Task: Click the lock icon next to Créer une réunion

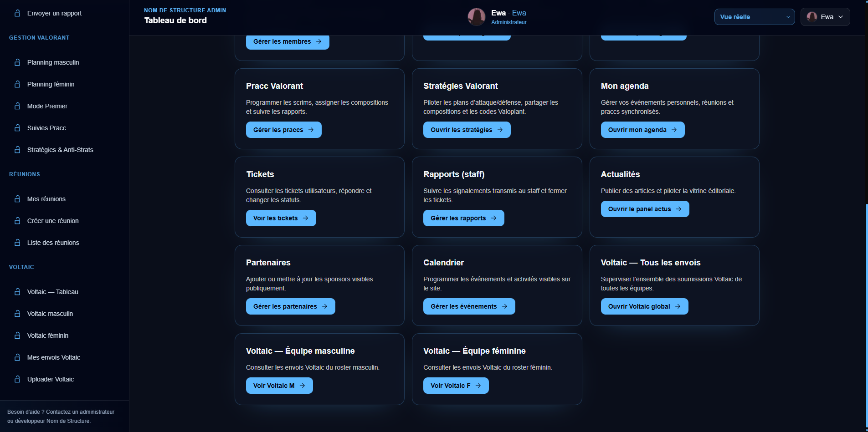Action: click(17, 221)
